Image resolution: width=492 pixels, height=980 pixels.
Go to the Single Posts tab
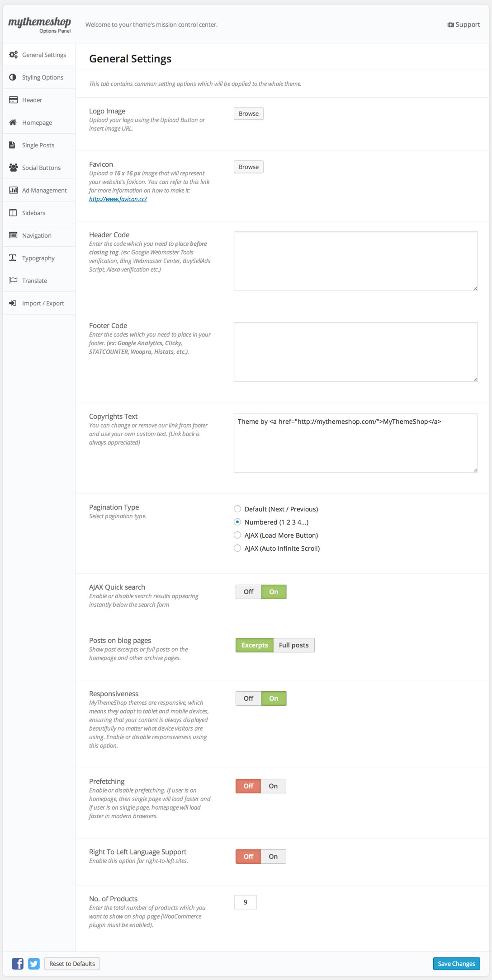[38, 145]
